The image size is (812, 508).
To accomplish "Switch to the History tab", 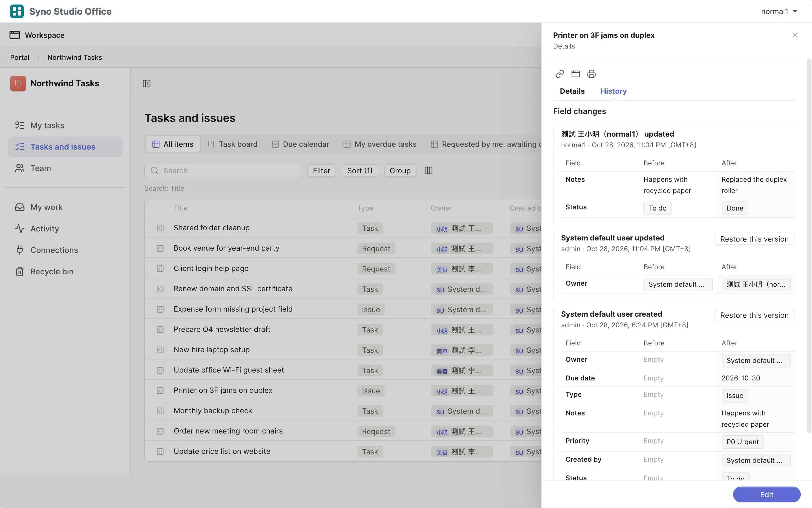I will [x=613, y=91].
